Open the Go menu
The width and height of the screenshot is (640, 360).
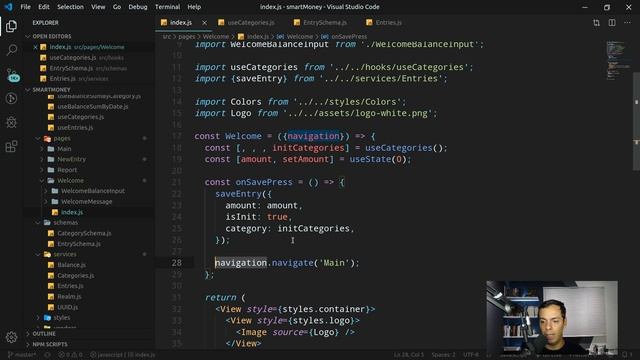pyautogui.click(x=117, y=7)
